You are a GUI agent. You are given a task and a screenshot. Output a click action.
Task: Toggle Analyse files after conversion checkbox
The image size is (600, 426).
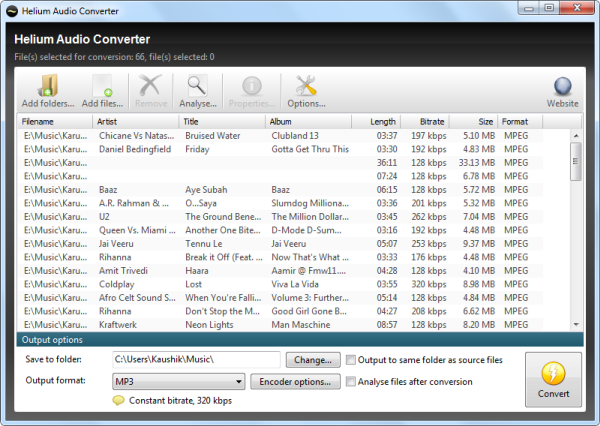[x=352, y=381]
